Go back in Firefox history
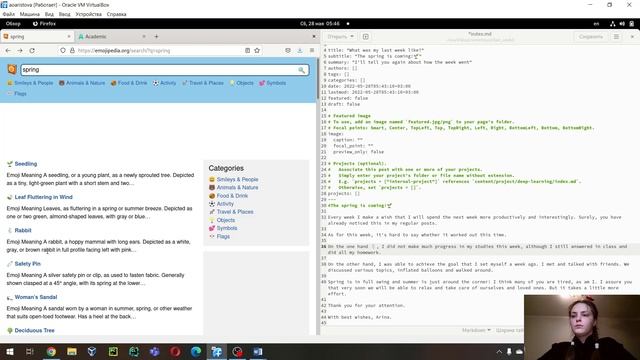This screenshot has width=640, height=360. point(8,50)
